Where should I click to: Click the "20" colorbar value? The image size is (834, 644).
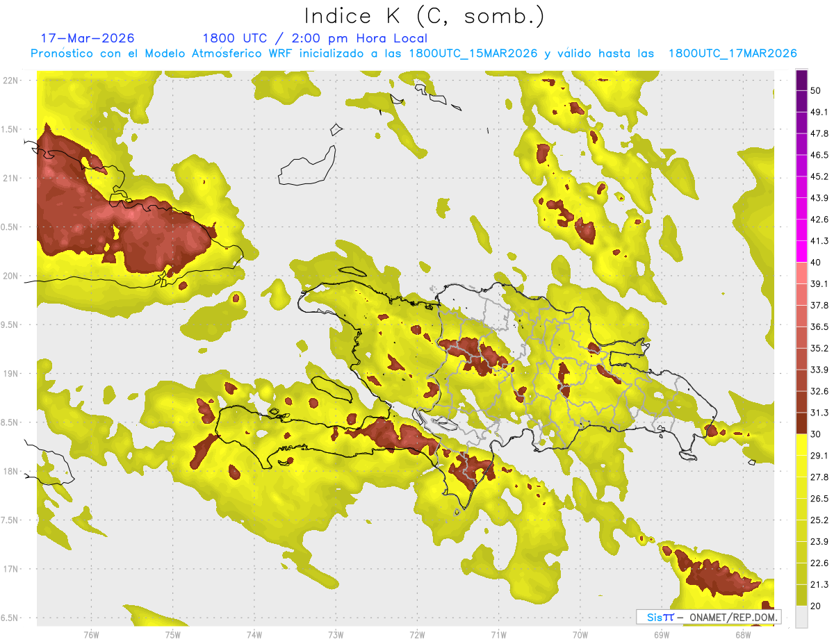(x=816, y=606)
